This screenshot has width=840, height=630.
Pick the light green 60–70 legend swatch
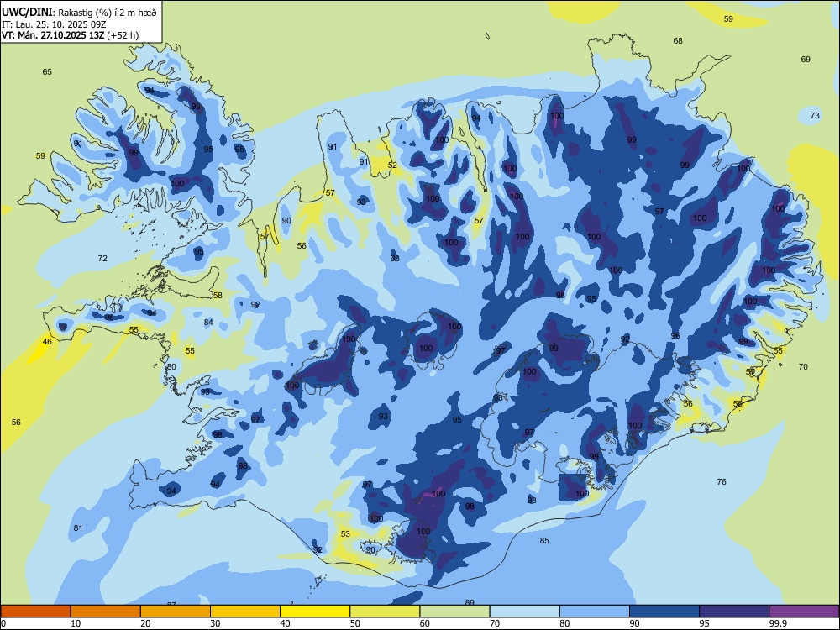tap(454, 612)
